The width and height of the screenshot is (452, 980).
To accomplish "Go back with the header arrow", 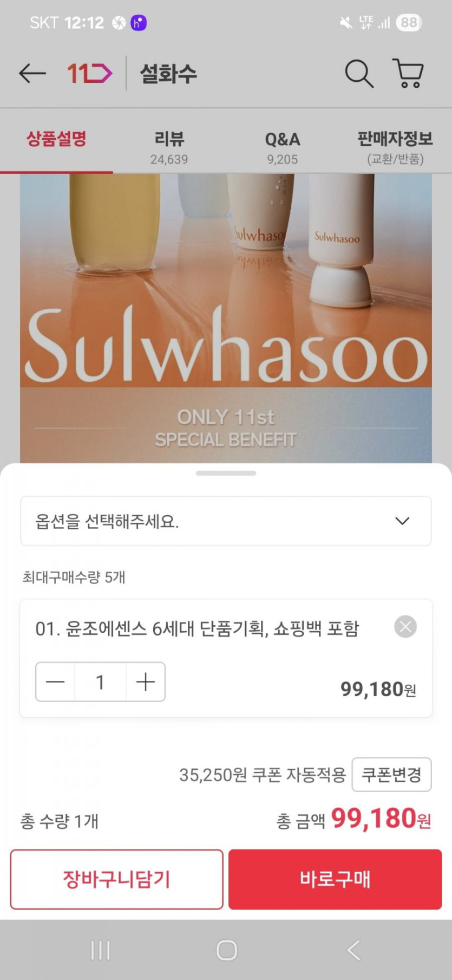I will [x=32, y=73].
